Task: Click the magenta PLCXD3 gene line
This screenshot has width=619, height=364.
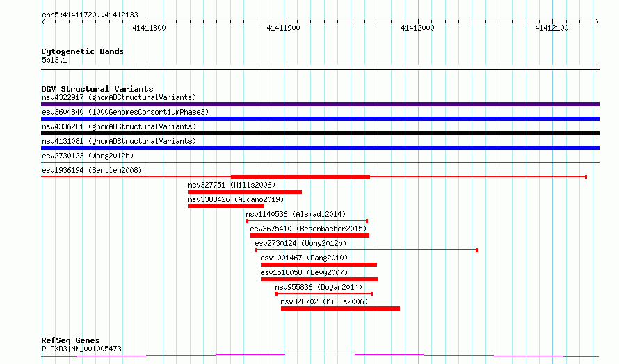Action: tap(320, 356)
